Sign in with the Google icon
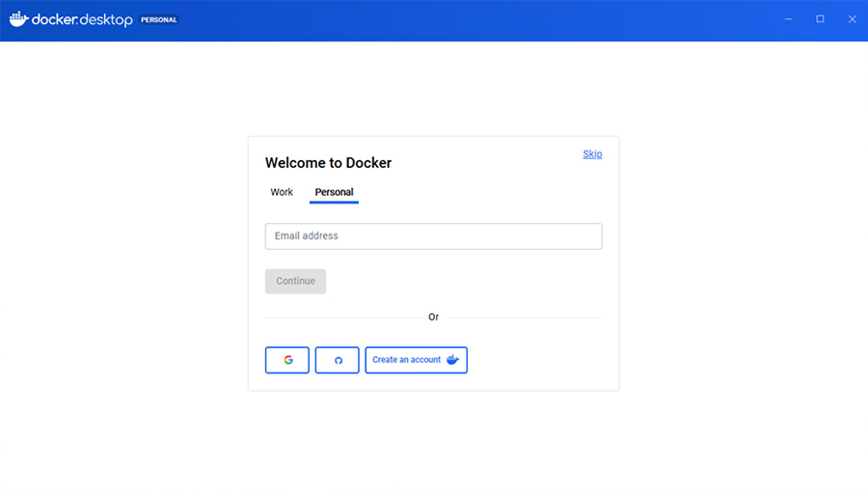Screen dimensions: 868x495 287,360
